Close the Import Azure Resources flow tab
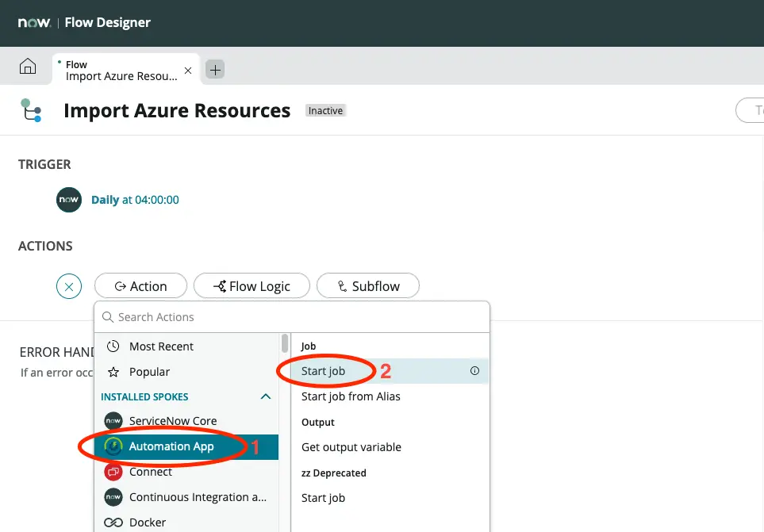 point(188,71)
